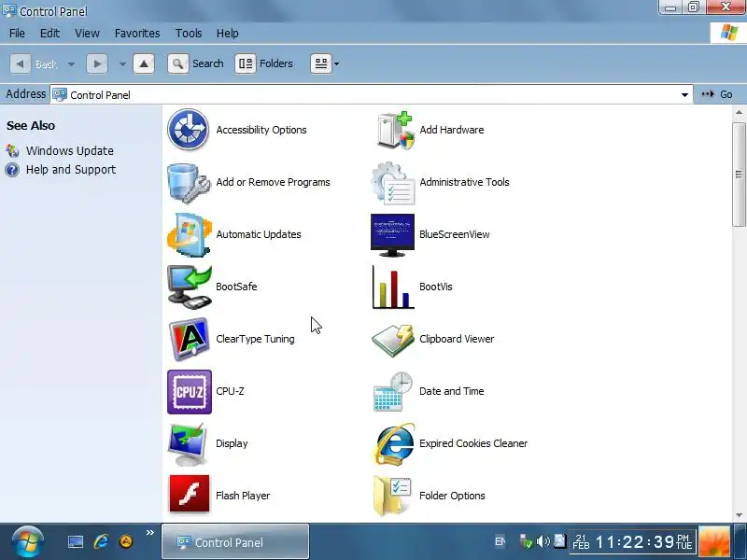Click the Search toolbar button
The height and width of the screenshot is (560, 747).
pos(195,63)
